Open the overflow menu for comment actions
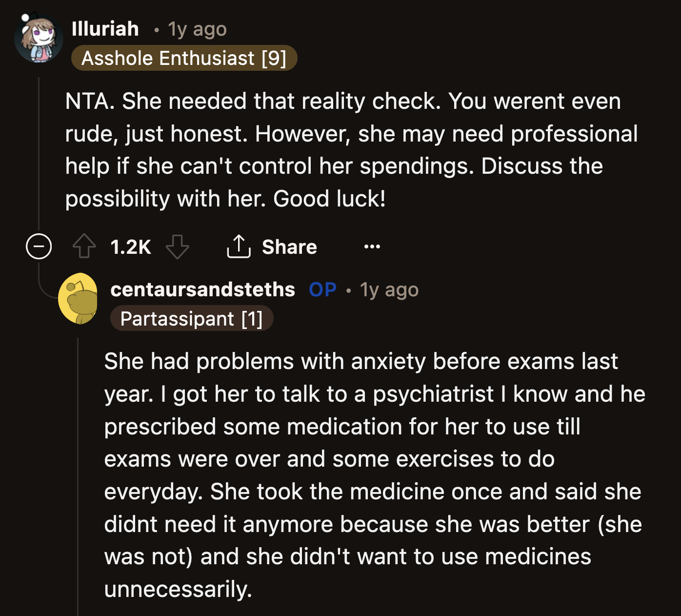The width and height of the screenshot is (681, 616). coord(372,246)
